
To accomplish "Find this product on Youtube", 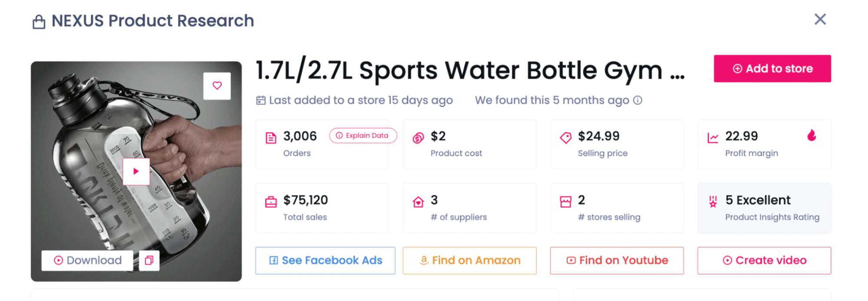I will [617, 260].
